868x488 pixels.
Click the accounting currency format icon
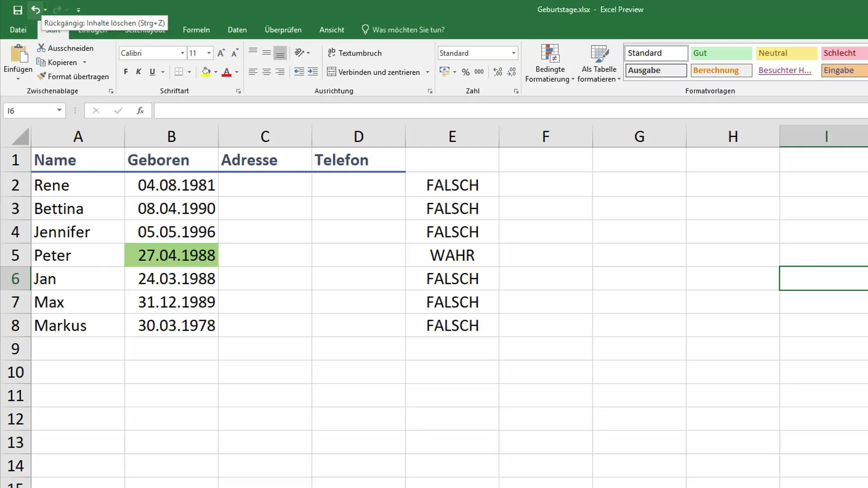click(x=444, y=72)
